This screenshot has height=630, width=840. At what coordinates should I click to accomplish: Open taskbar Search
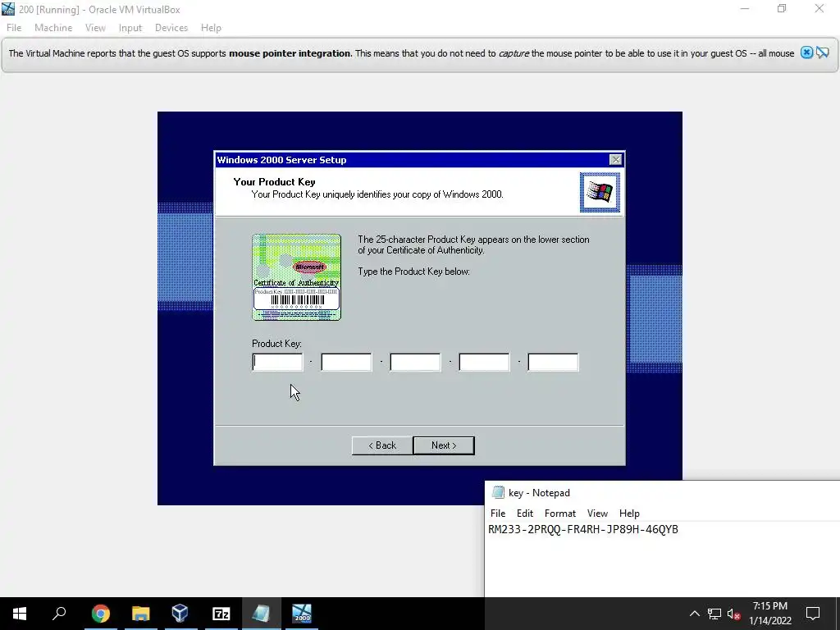pyautogui.click(x=59, y=614)
